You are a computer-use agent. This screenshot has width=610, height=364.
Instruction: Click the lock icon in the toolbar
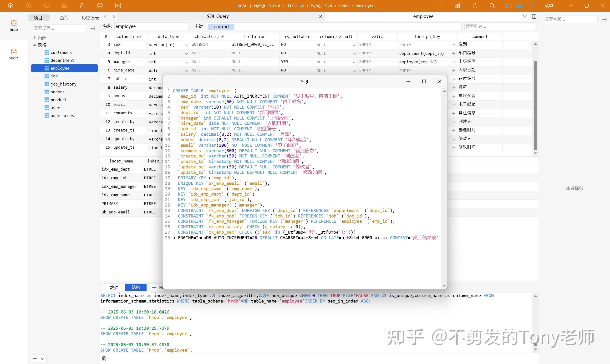[82, 5]
